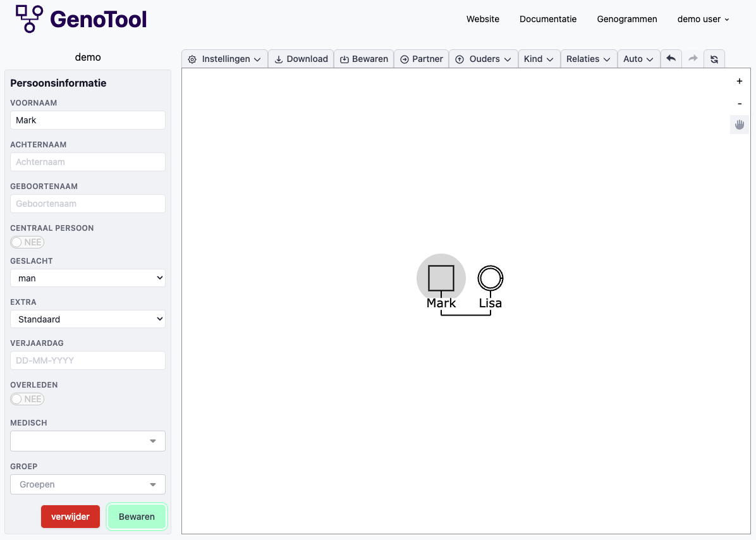This screenshot has height=540, width=756.
Task: Toggle the Overleden switch
Action: click(x=27, y=399)
